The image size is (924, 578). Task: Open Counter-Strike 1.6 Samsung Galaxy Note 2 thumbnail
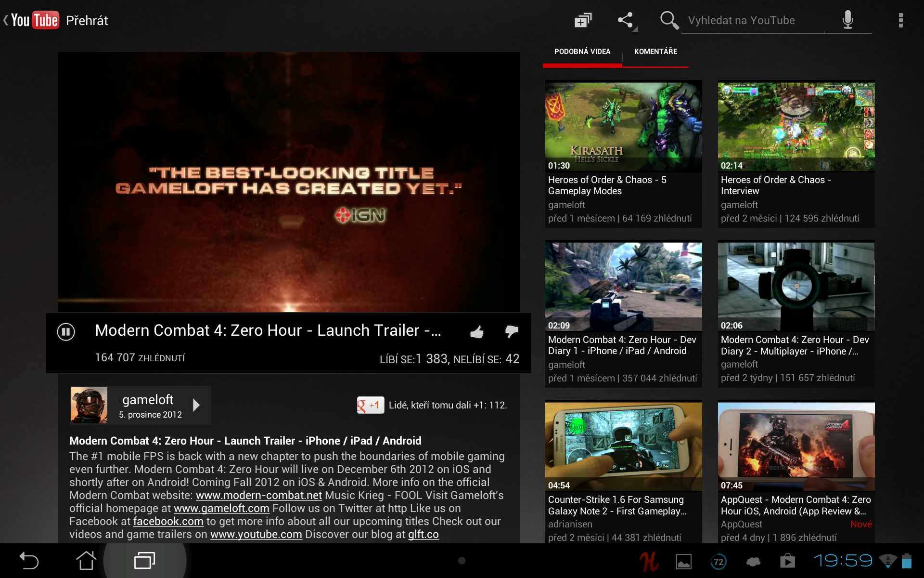point(623,446)
